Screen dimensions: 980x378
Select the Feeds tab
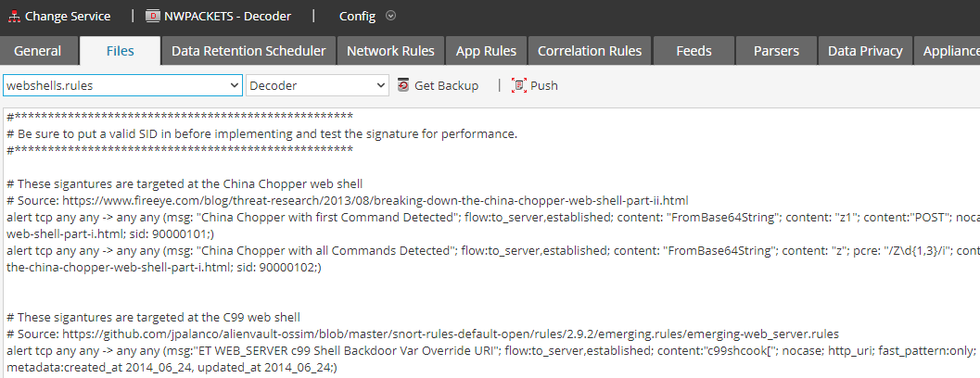click(694, 51)
